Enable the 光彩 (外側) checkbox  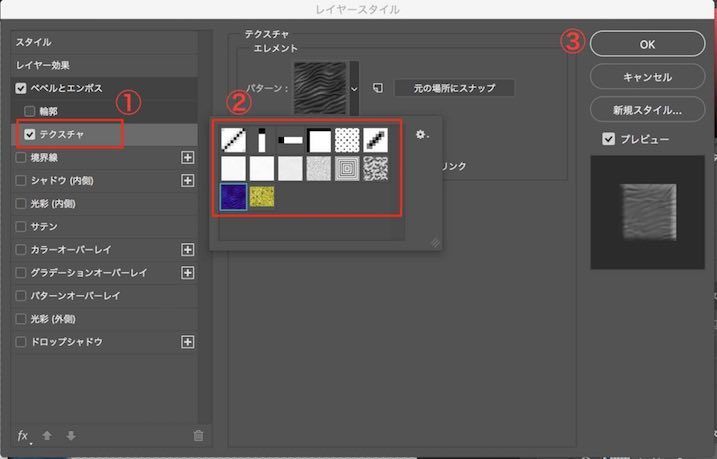click(21, 319)
